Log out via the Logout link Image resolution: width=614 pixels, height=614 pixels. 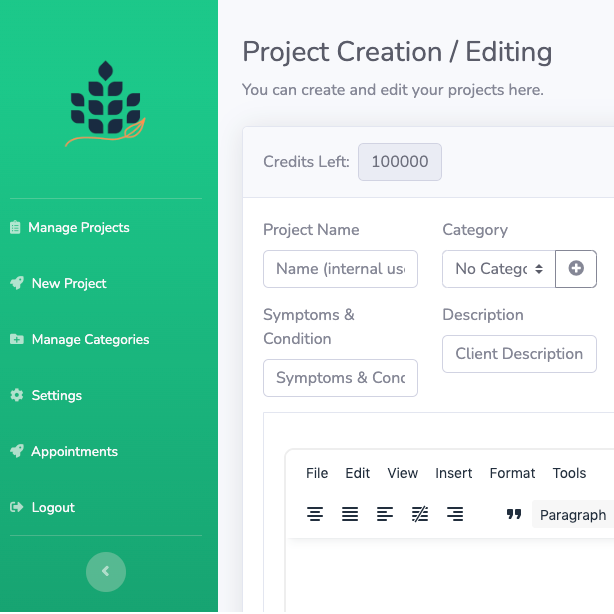click(53, 507)
